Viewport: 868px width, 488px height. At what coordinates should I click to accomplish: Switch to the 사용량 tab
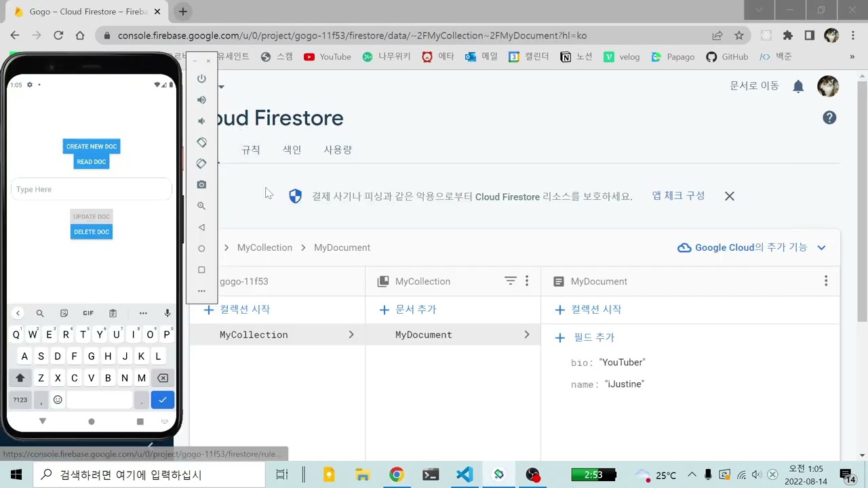[x=338, y=150]
